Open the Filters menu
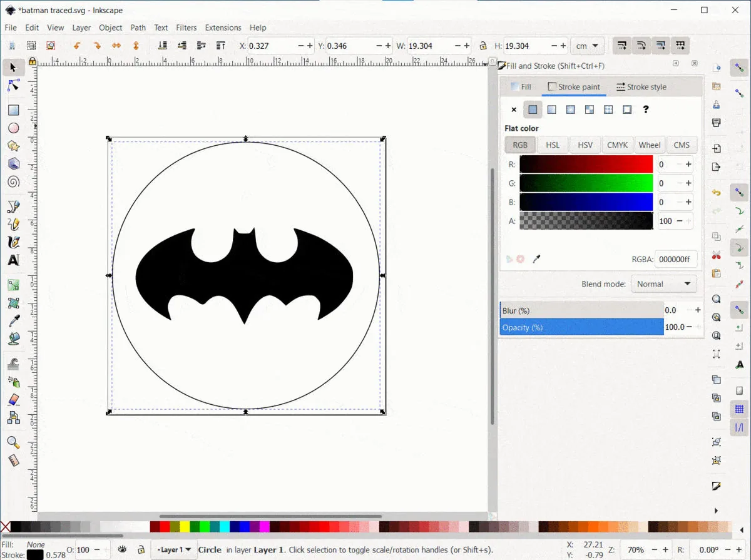Screen dimensions: 751x560 click(x=186, y=28)
